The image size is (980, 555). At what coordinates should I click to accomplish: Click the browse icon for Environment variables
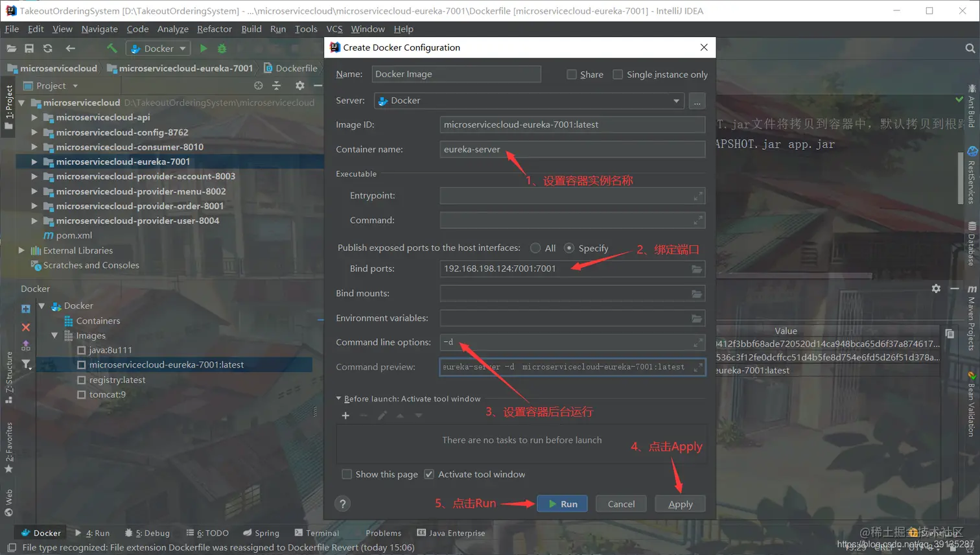click(x=697, y=318)
